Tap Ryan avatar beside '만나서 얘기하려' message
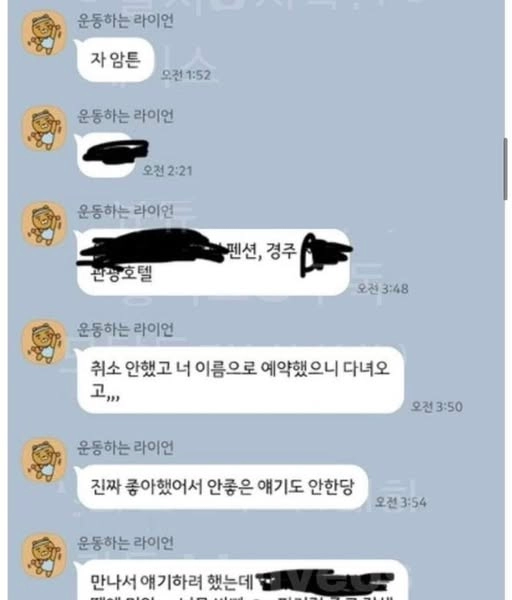The image size is (512, 600). tap(44, 556)
